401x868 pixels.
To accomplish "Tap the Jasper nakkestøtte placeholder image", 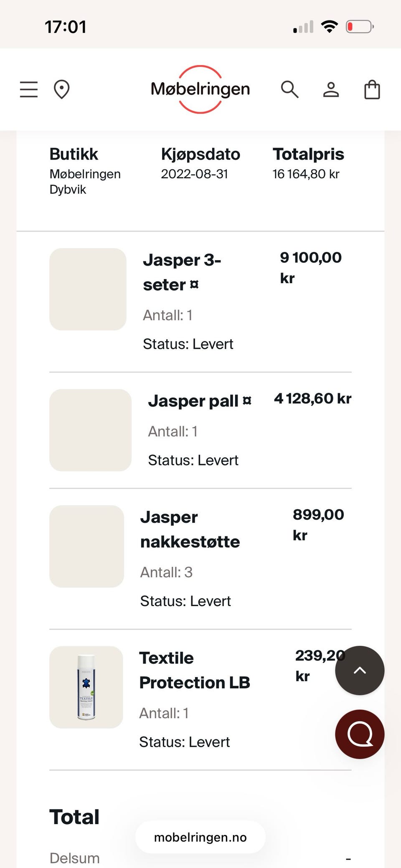I will click(x=86, y=546).
